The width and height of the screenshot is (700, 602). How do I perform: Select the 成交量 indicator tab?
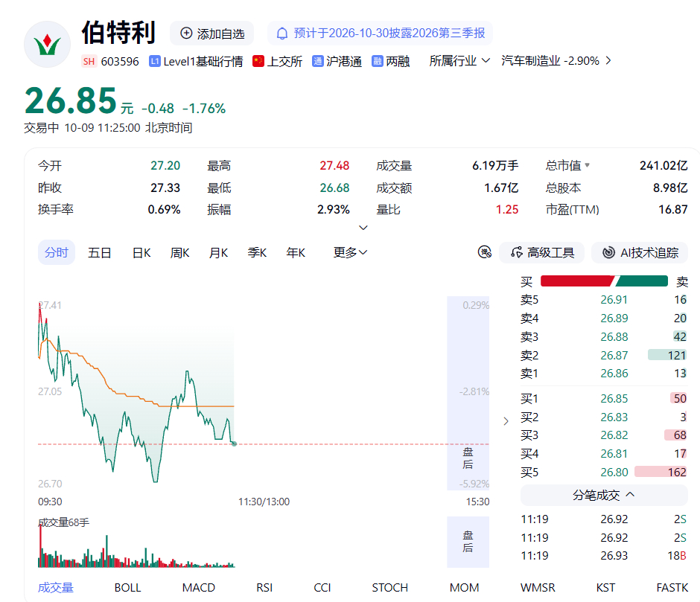[x=55, y=588]
